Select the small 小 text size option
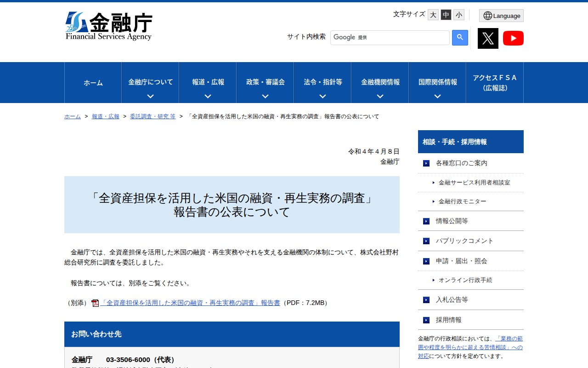Screen dimensions: 588x368 coord(458,15)
